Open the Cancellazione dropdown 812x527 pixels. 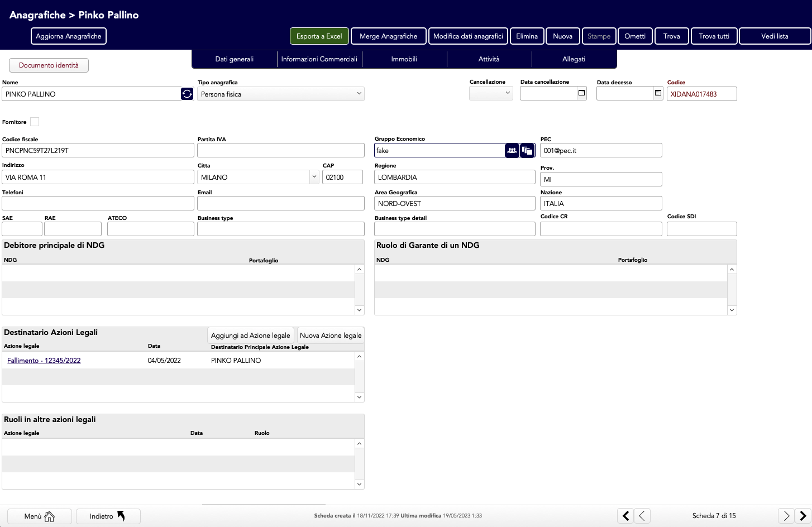pyautogui.click(x=491, y=93)
